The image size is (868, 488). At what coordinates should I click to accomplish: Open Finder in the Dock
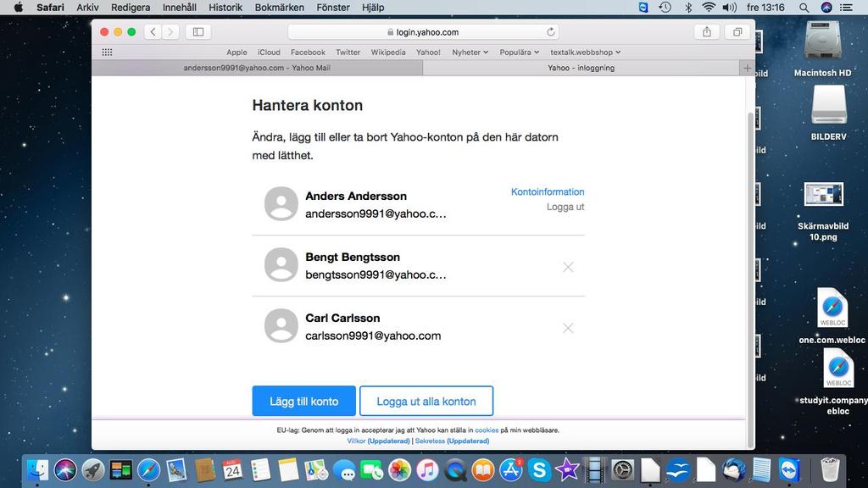point(37,470)
